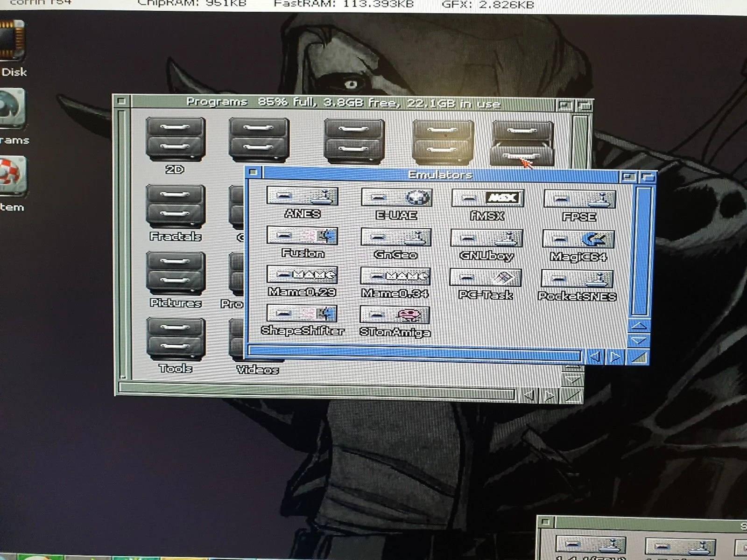
Task: Select the MagiC64 drawer icon
Action: pos(578,239)
